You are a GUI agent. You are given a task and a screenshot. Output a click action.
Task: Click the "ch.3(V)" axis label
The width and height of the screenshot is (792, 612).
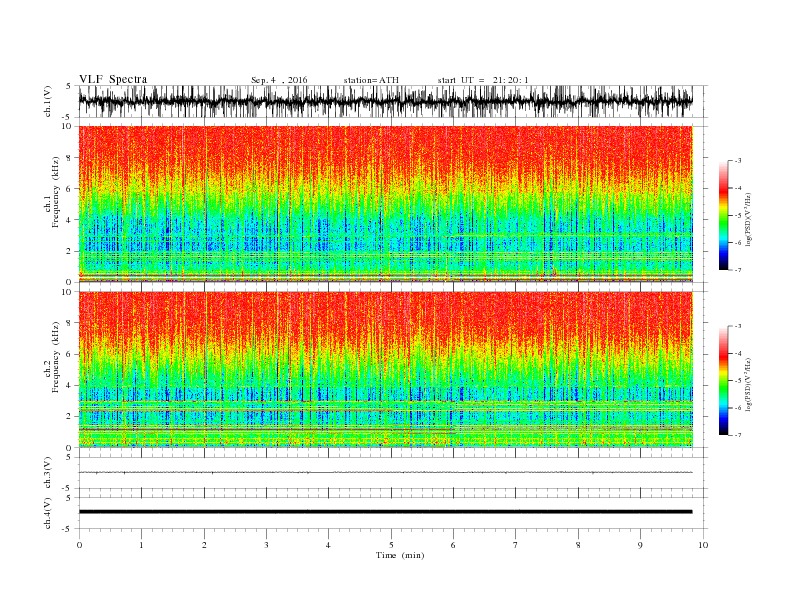48,473
